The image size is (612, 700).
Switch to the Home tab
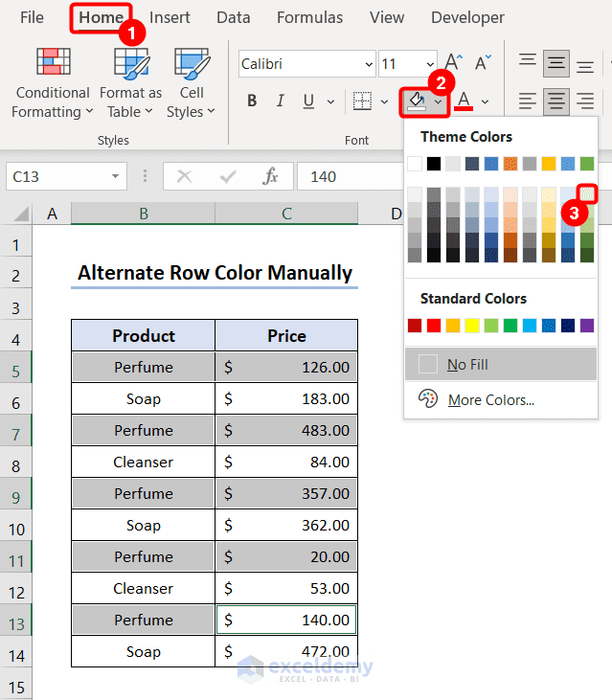(101, 17)
